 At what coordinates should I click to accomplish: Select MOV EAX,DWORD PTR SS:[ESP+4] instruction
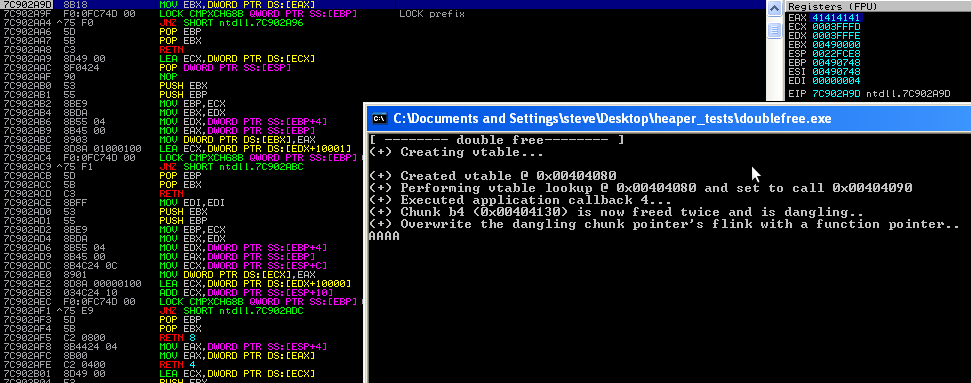[x=243, y=346]
